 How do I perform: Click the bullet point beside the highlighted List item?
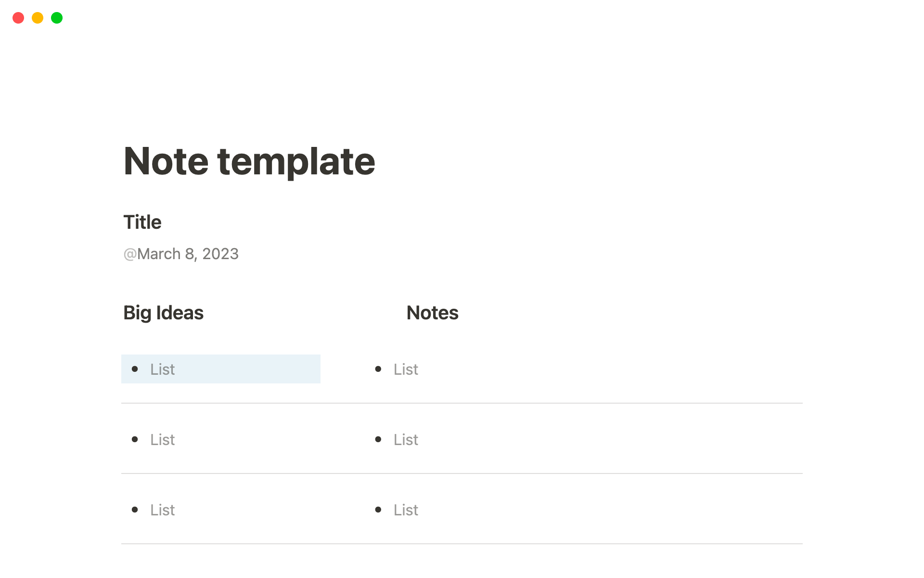coord(136,369)
